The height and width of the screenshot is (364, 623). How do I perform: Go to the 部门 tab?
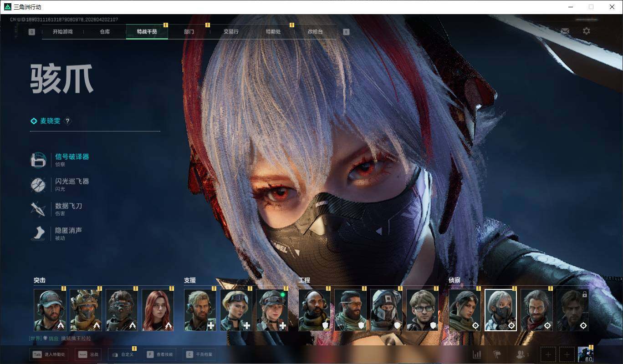tap(189, 32)
